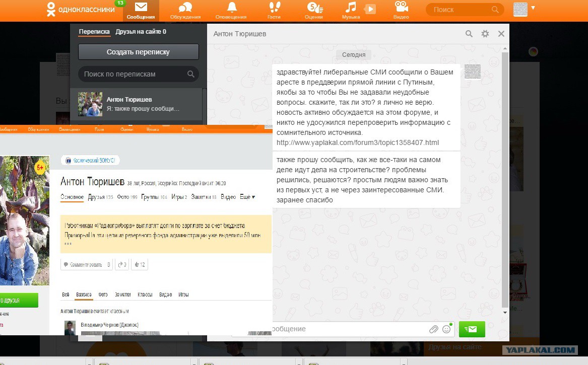Click the Владимир Чернов avatar thumbnail

tap(70, 328)
